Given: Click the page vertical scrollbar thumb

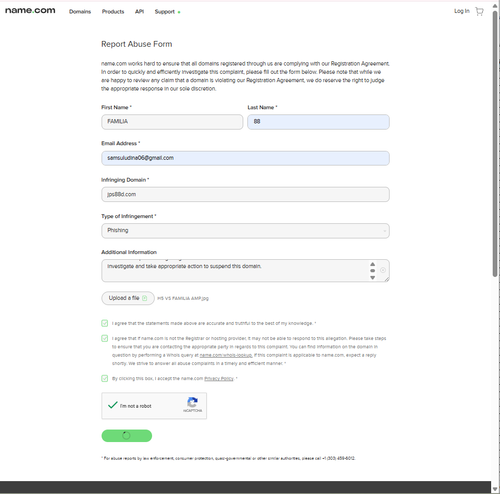Looking at the screenshot, I should (x=495, y=143).
